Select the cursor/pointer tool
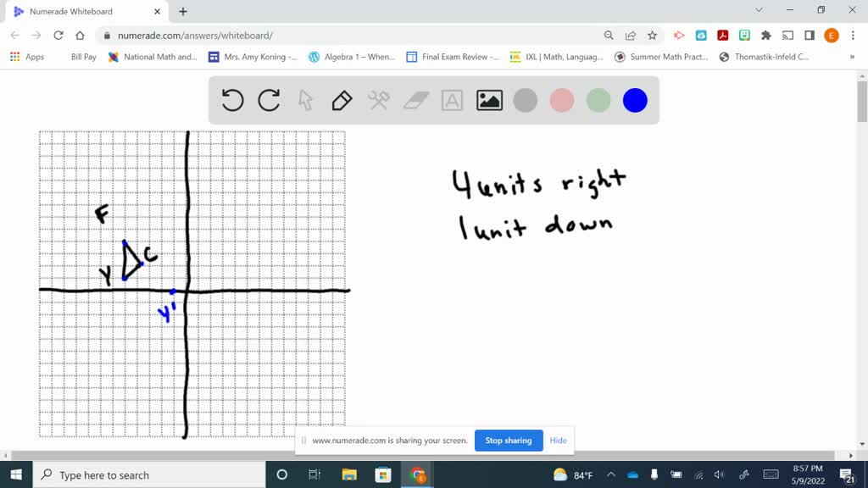Screen dimensions: 868x488 click(x=306, y=100)
